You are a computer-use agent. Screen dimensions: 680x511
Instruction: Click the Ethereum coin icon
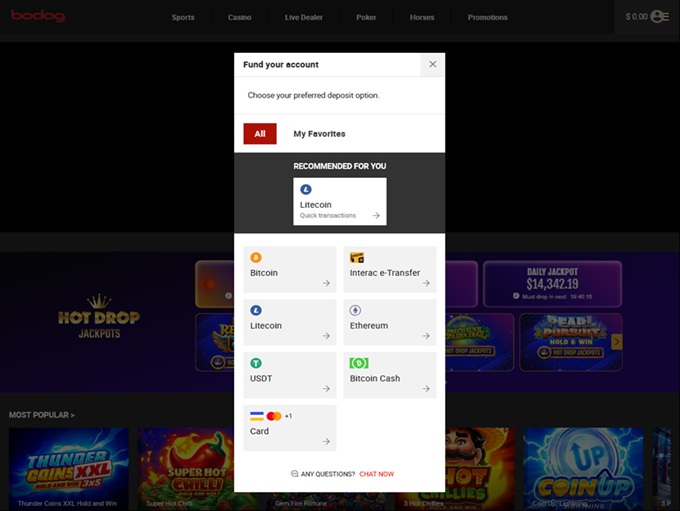click(355, 310)
